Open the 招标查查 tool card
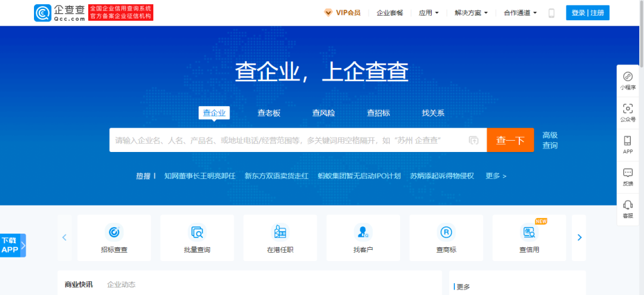The height and width of the screenshot is (295, 644). pos(114,238)
